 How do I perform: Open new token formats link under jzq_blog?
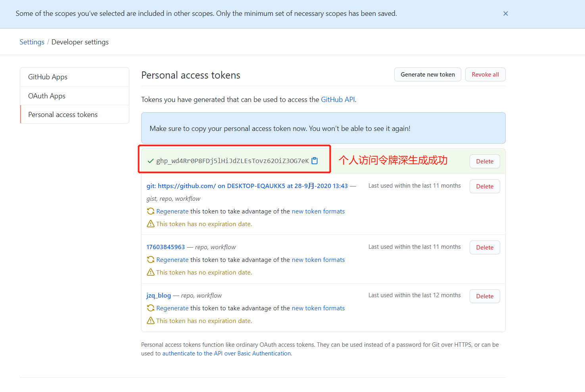coord(318,308)
